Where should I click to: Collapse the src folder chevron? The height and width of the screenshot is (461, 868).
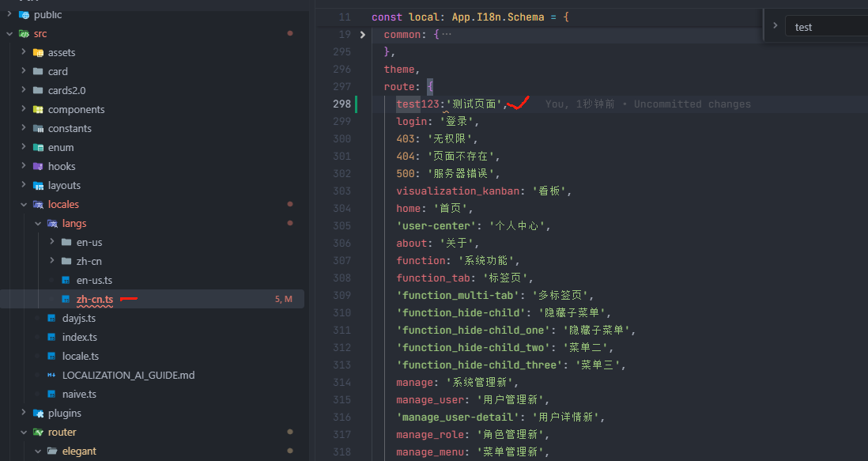[x=9, y=34]
